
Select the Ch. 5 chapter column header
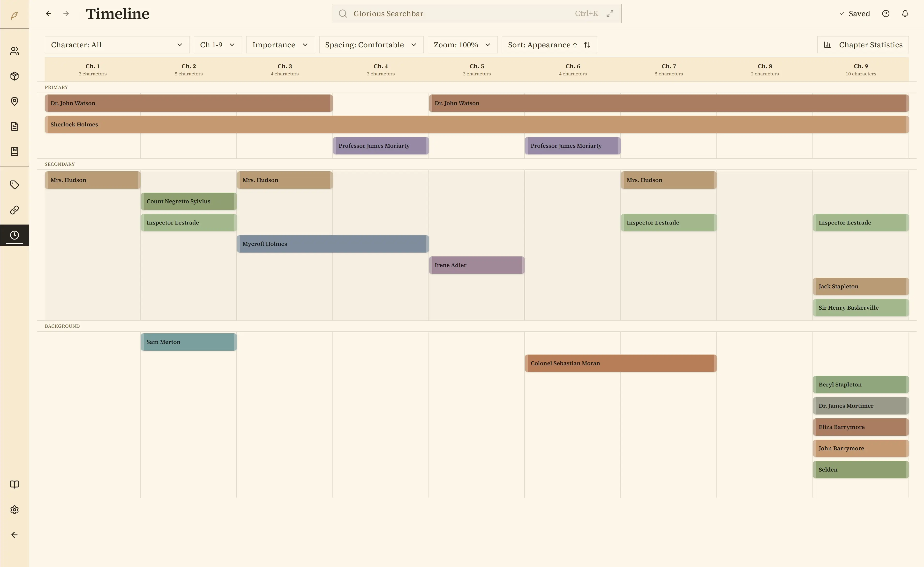pos(476,69)
